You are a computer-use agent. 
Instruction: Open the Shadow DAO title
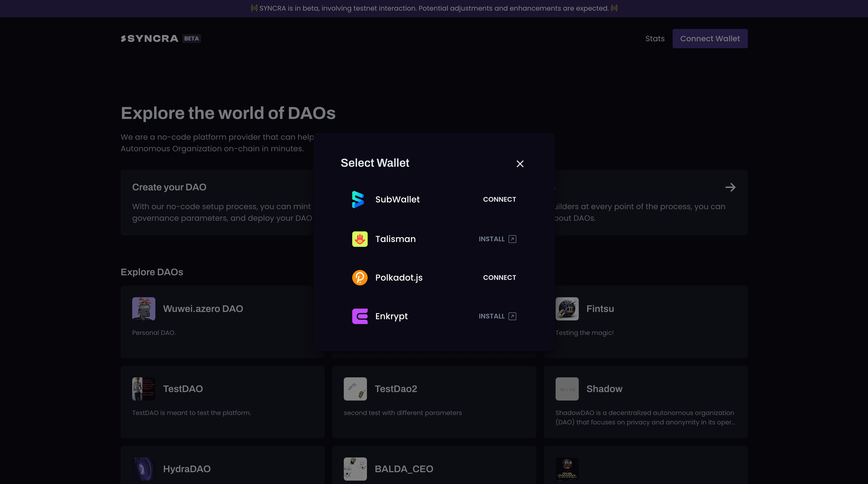(x=604, y=389)
